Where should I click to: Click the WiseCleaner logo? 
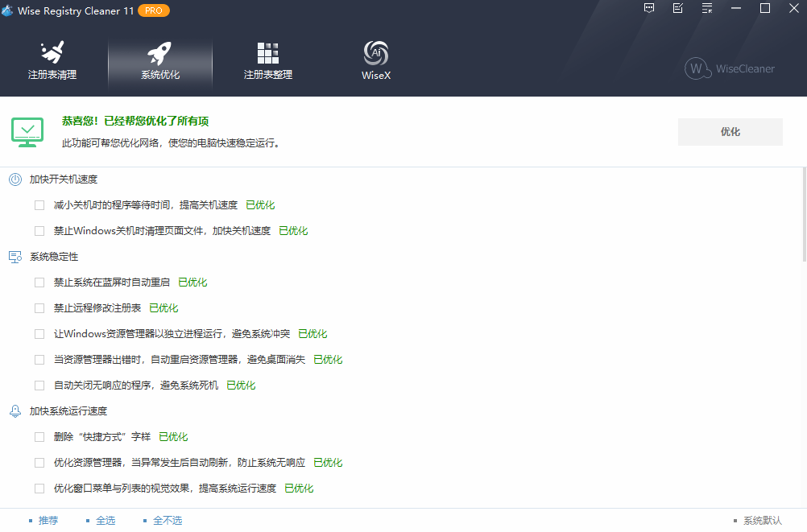pos(730,68)
